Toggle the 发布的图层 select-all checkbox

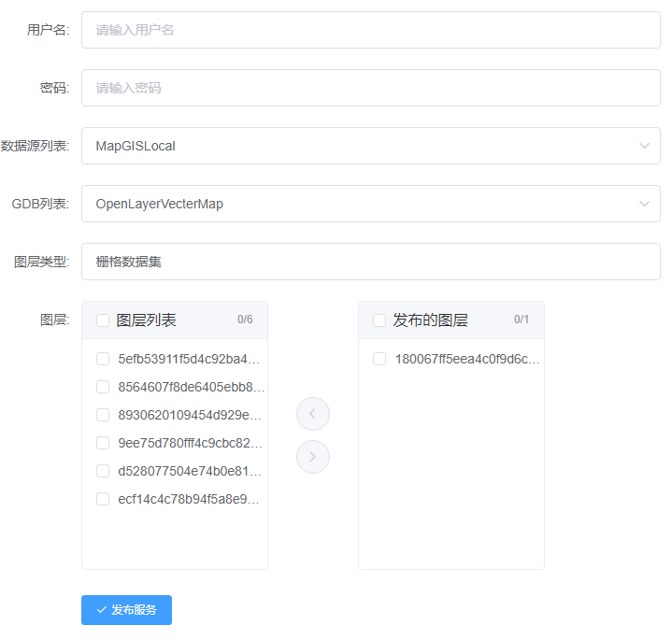pyautogui.click(x=379, y=320)
